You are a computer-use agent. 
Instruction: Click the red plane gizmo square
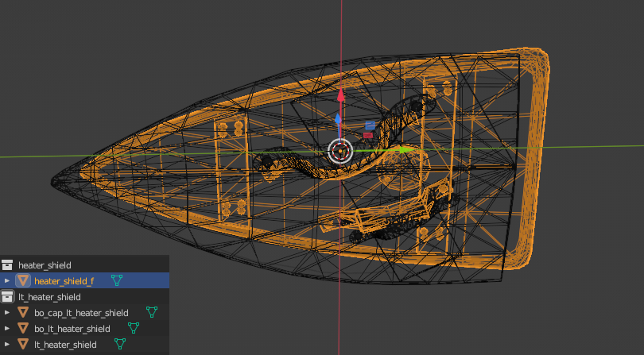pyautogui.click(x=368, y=136)
